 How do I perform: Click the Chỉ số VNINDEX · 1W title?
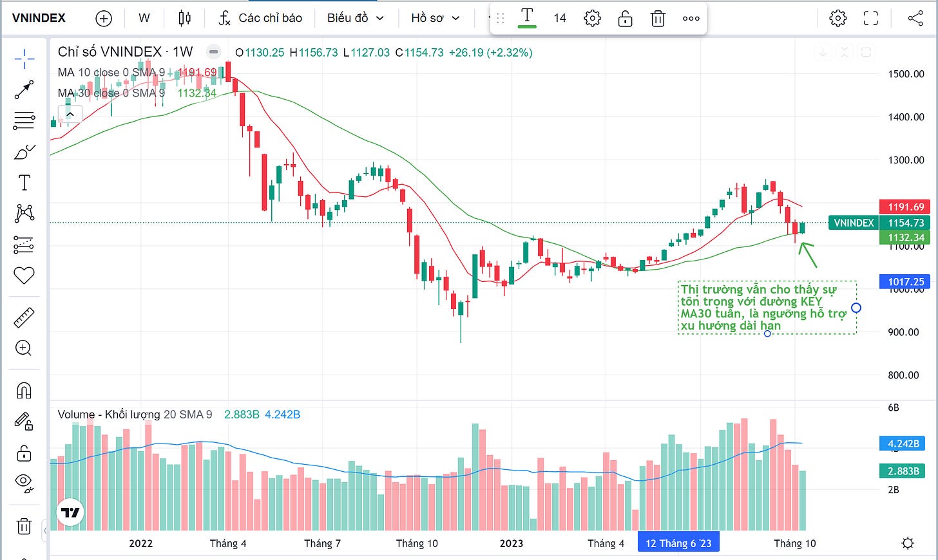[125, 52]
